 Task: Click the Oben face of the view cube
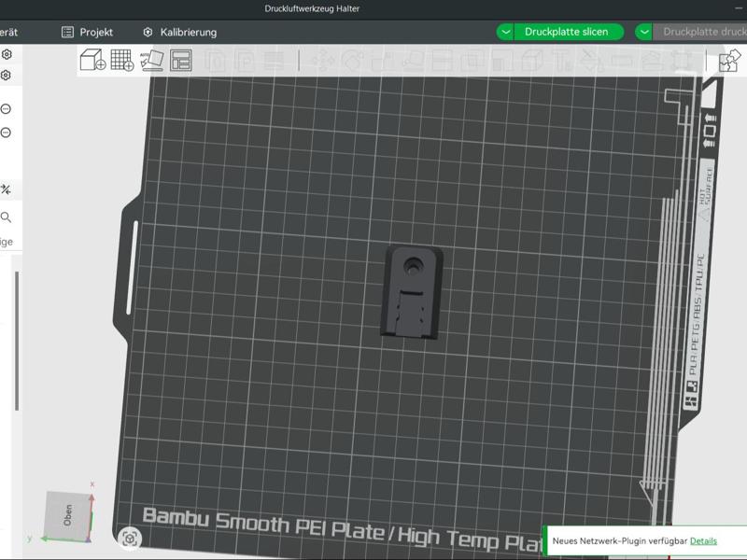pyautogui.click(x=67, y=515)
